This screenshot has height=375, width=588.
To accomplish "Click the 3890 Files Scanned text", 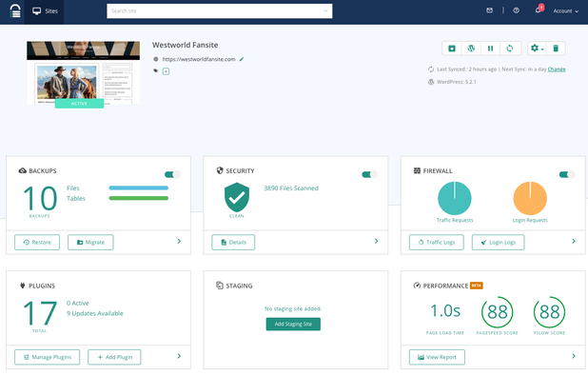I will [x=291, y=188].
